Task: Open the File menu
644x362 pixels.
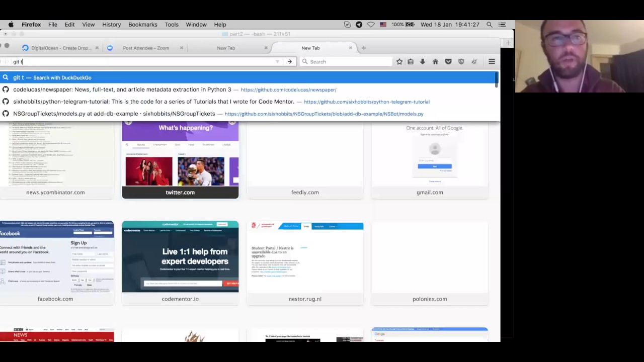Action: click(x=53, y=24)
